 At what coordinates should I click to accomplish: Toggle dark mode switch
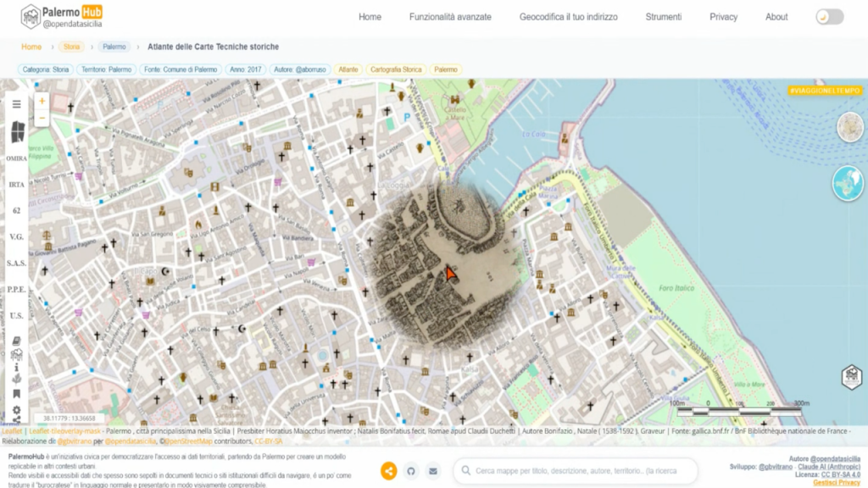[x=829, y=17]
